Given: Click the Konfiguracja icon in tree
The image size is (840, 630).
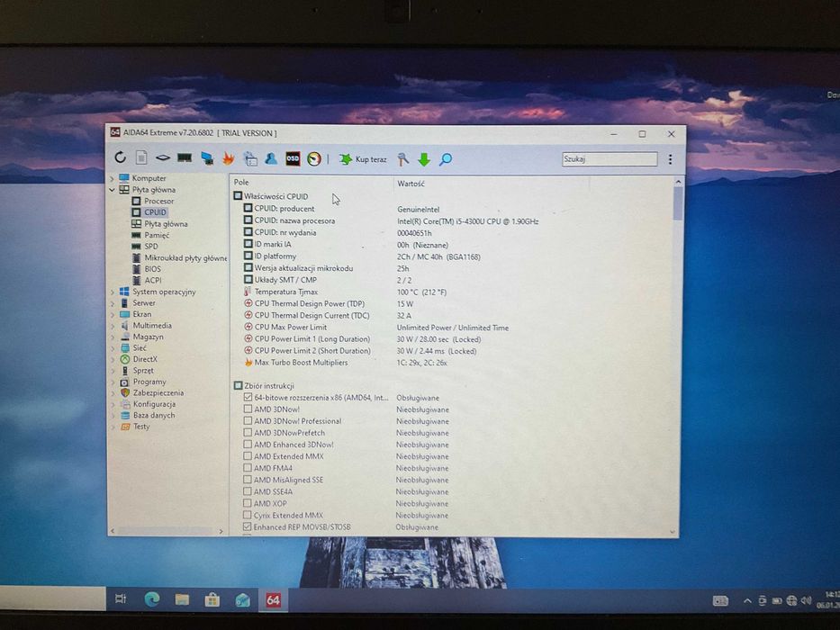Looking at the screenshot, I should pos(125,404).
